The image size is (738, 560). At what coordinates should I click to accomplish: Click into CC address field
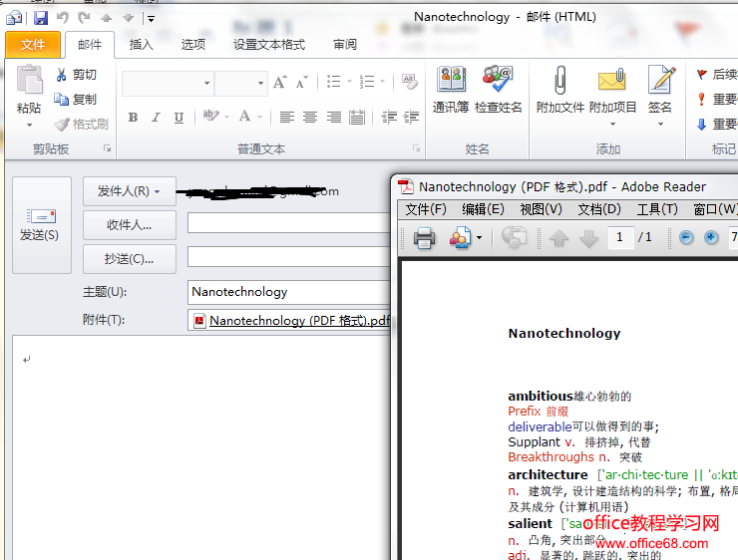[289, 257]
